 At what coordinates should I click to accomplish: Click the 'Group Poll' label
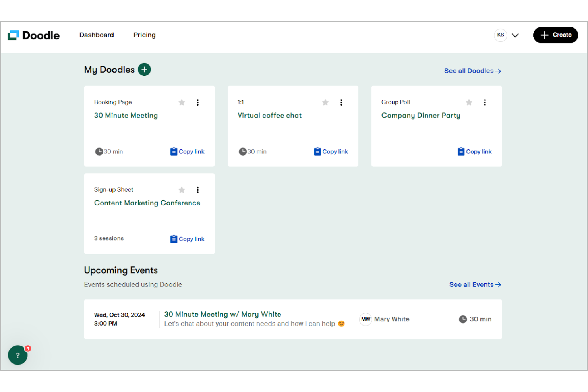[396, 102]
